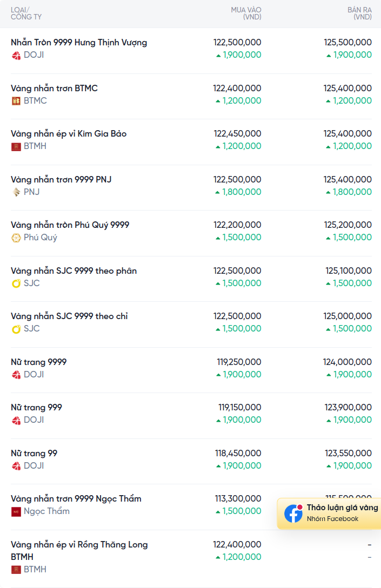Screen dimensions: 381x588
Task: Click the SJC ring icon under theo chỉ
Action: click(16, 329)
